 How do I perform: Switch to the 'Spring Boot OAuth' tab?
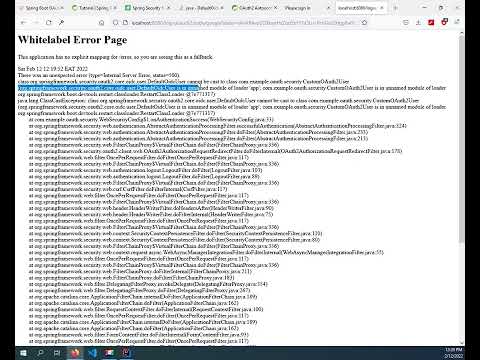click(x=40, y=8)
